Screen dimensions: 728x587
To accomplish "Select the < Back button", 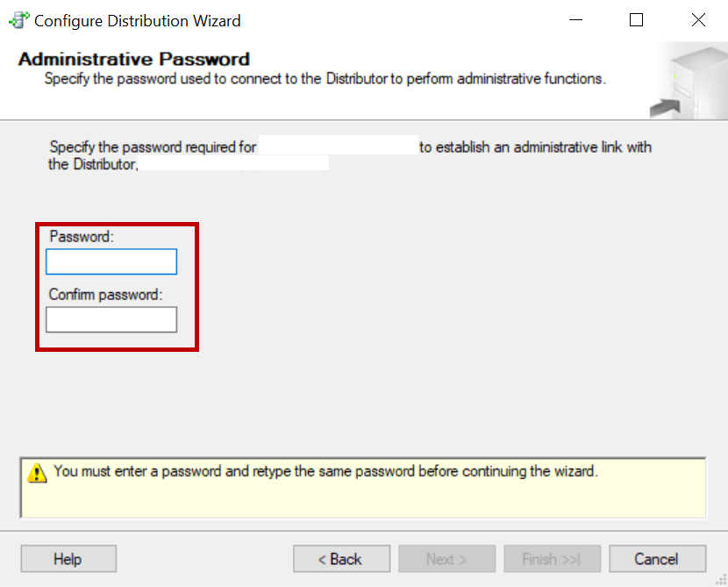I will click(341, 558).
